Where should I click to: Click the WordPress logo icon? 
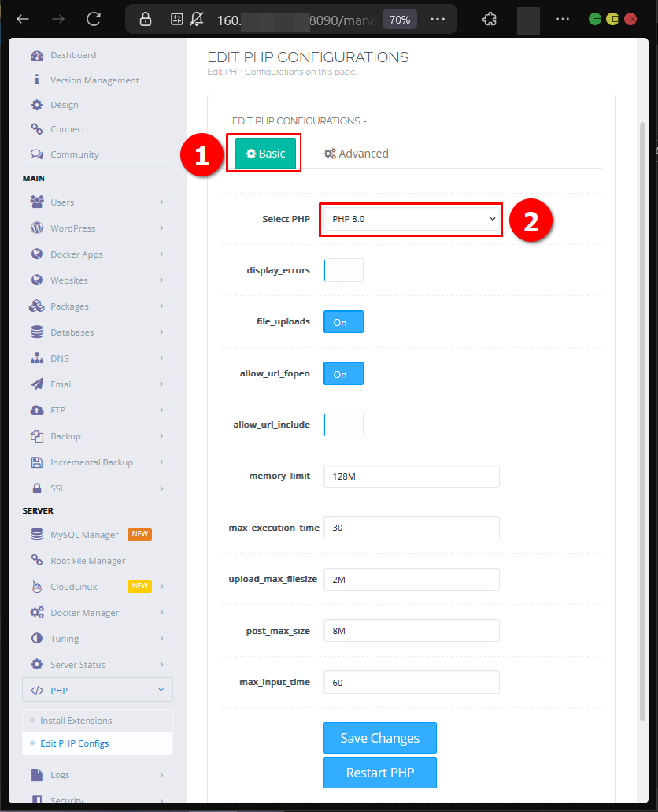tap(37, 228)
